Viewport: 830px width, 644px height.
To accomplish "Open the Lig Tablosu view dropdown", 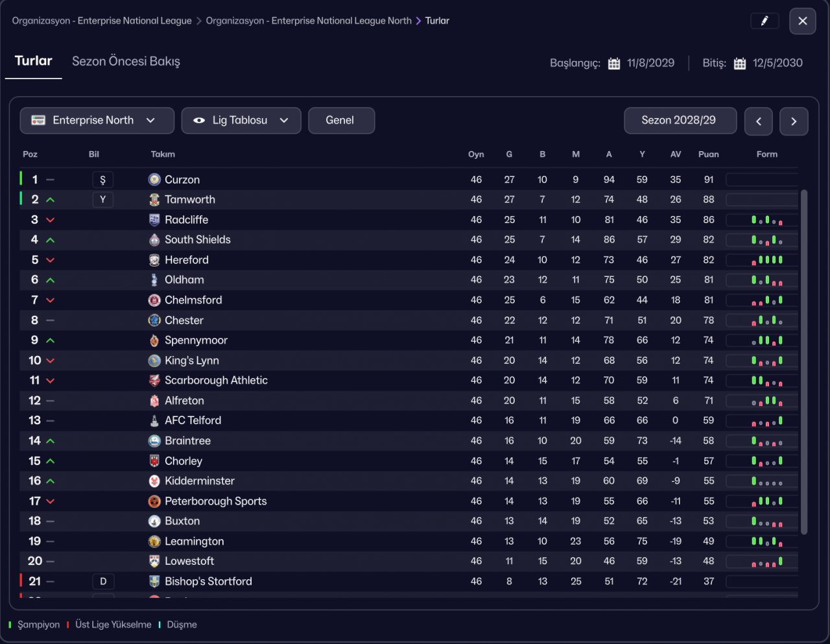I will click(241, 121).
